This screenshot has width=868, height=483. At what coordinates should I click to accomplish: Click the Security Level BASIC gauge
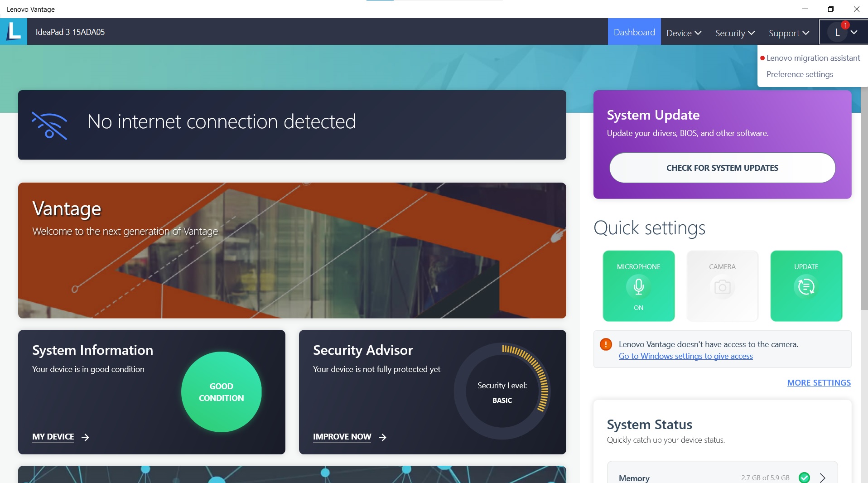tap(502, 391)
